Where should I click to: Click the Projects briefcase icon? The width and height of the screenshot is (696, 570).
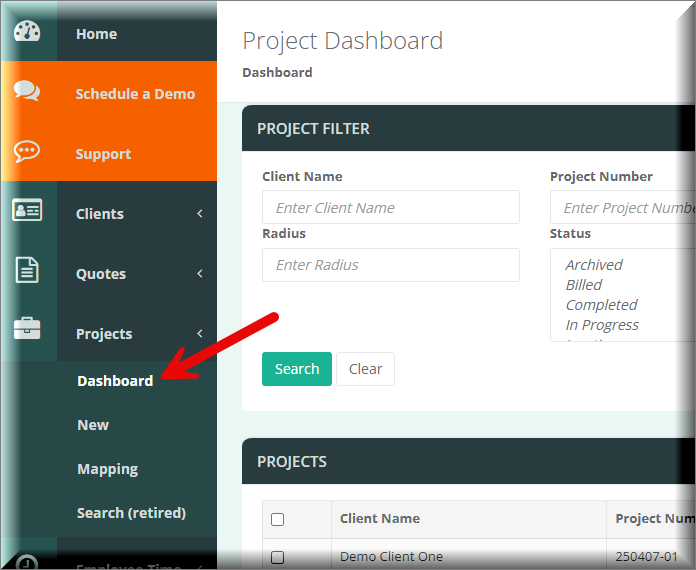27,329
